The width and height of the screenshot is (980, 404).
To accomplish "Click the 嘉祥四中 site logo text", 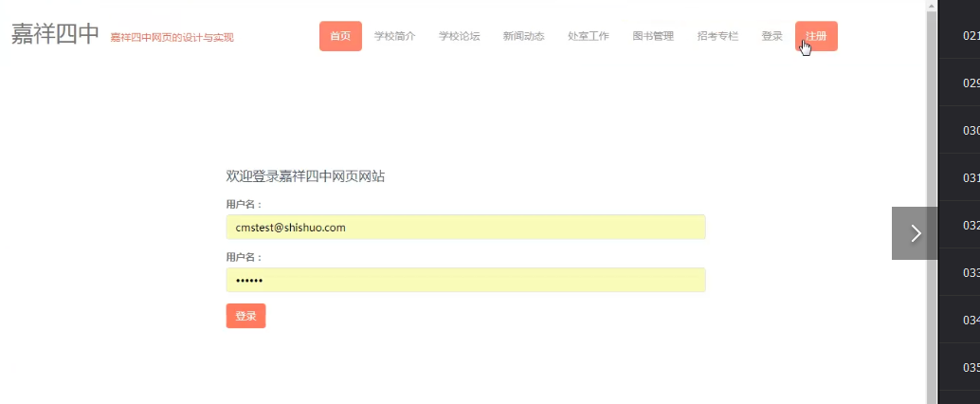I will (x=55, y=34).
